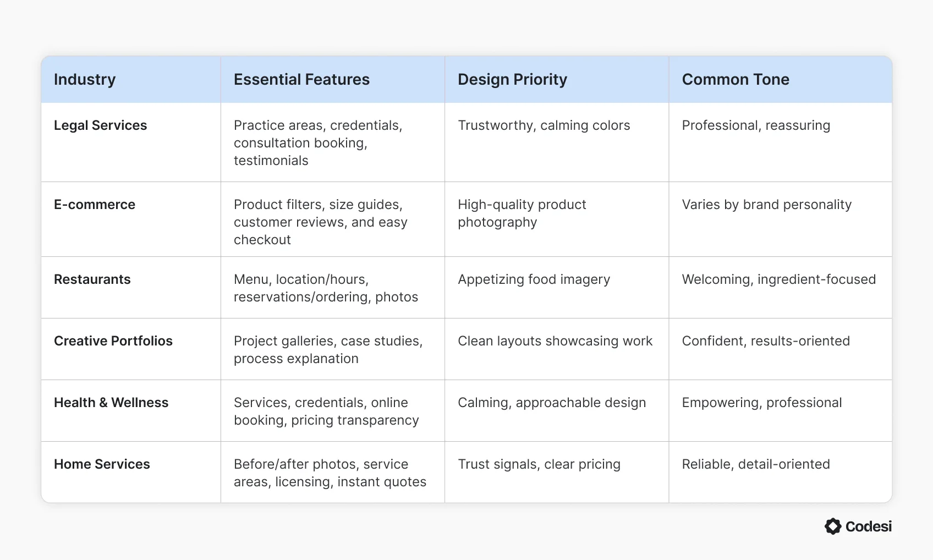Click the Codesi logo icon
The height and width of the screenshot is (560, 933).
[833, 526]
